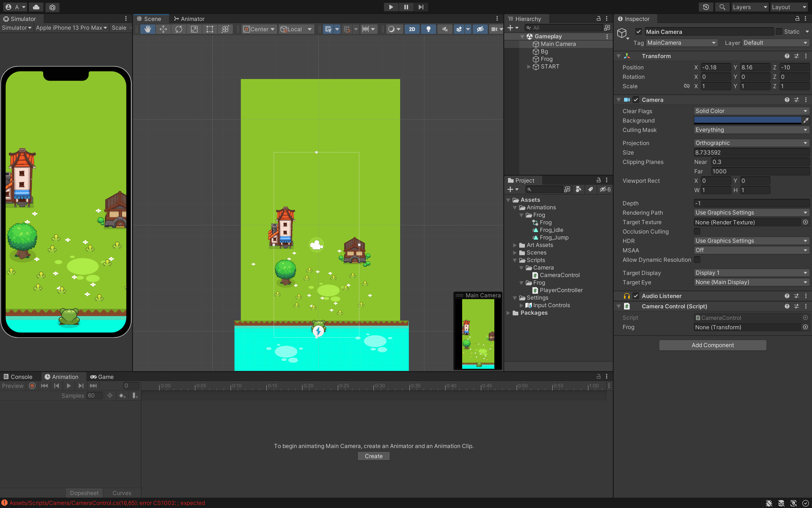Click the animation record button

(x=32, y=386)
